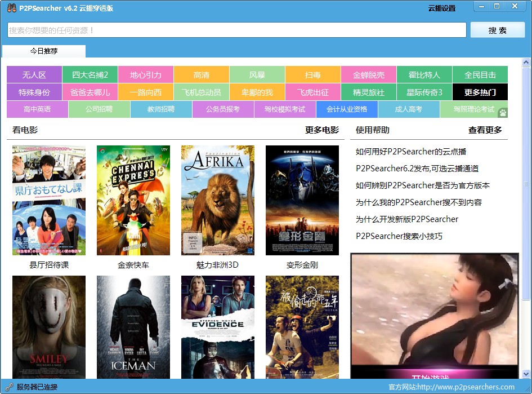Click the scrollbar down arrow

pos(526,374)
